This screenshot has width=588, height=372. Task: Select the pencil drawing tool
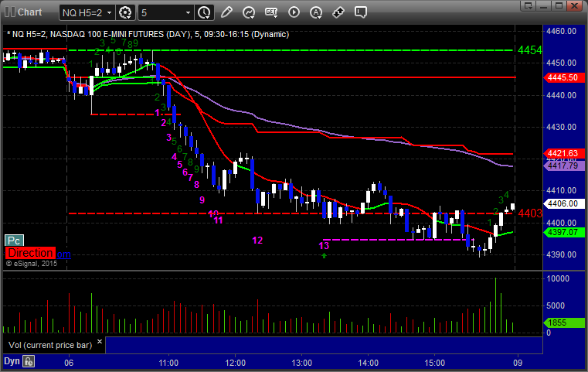point(226,12)
